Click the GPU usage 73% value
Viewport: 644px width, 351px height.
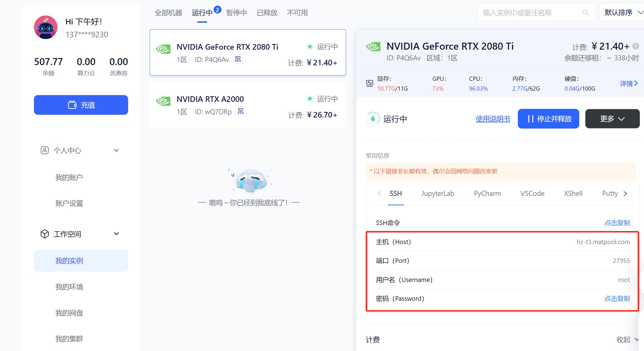coord(438,88)
